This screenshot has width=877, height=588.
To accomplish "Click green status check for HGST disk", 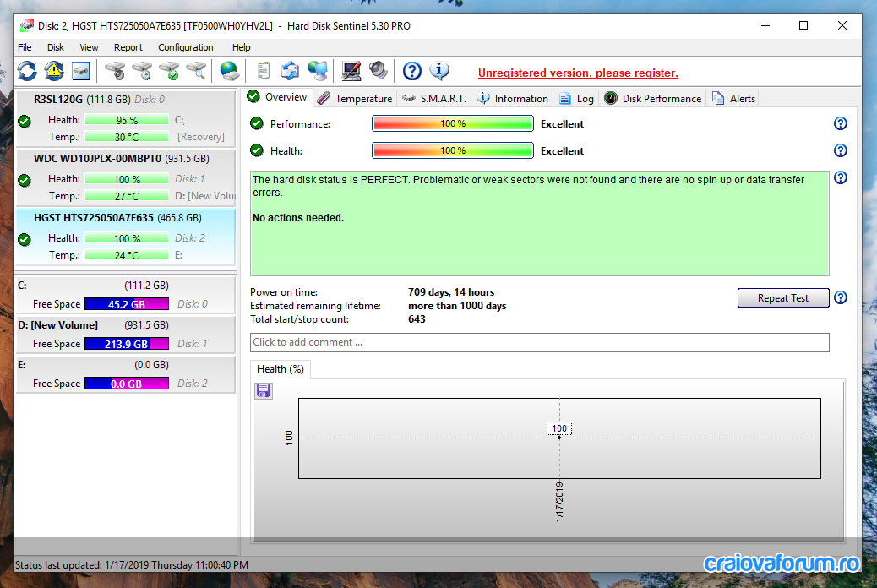I will tap(25, 239).
